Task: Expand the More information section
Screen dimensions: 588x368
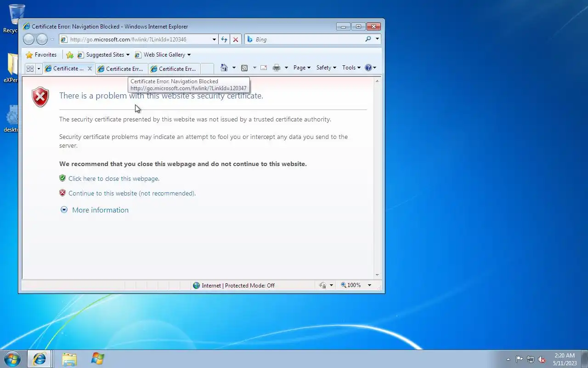Action: (94, 210)
